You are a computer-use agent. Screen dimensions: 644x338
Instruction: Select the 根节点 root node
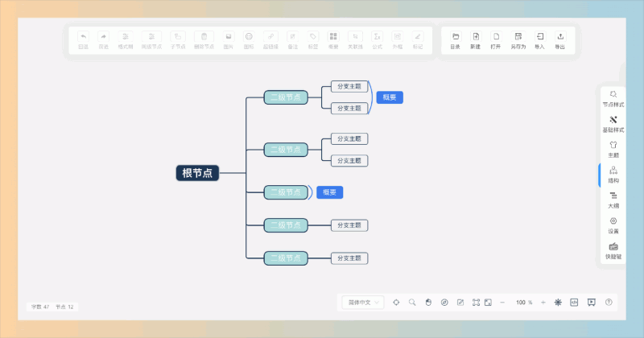point(197,173)
